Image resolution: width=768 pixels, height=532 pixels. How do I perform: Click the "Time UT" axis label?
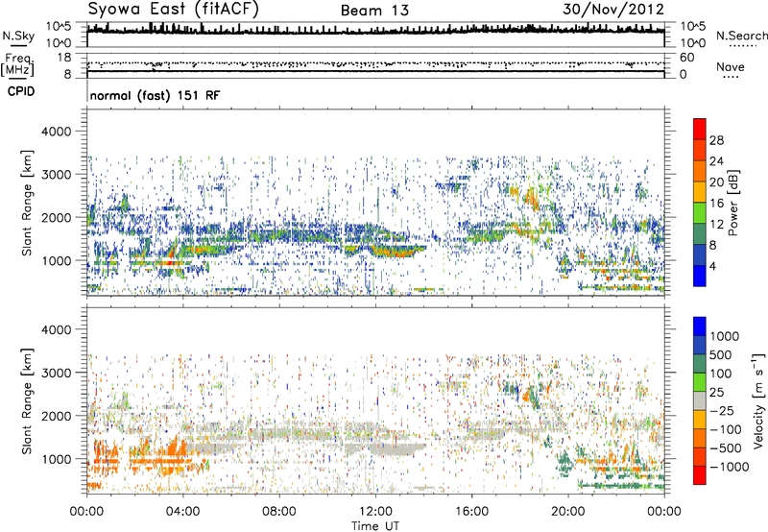375,525
